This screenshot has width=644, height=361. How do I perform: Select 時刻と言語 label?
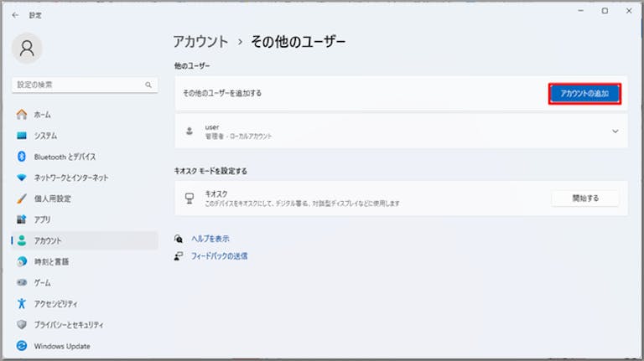tap(51, 261)
